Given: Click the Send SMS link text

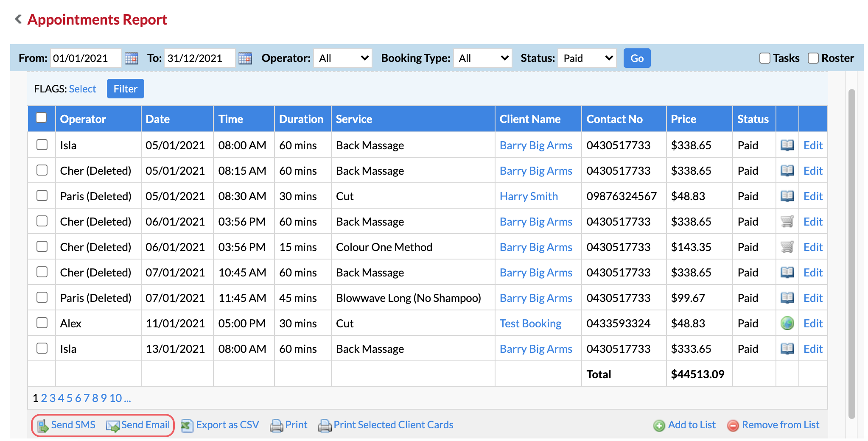Looking at the screenshot, I should [73, 425].
